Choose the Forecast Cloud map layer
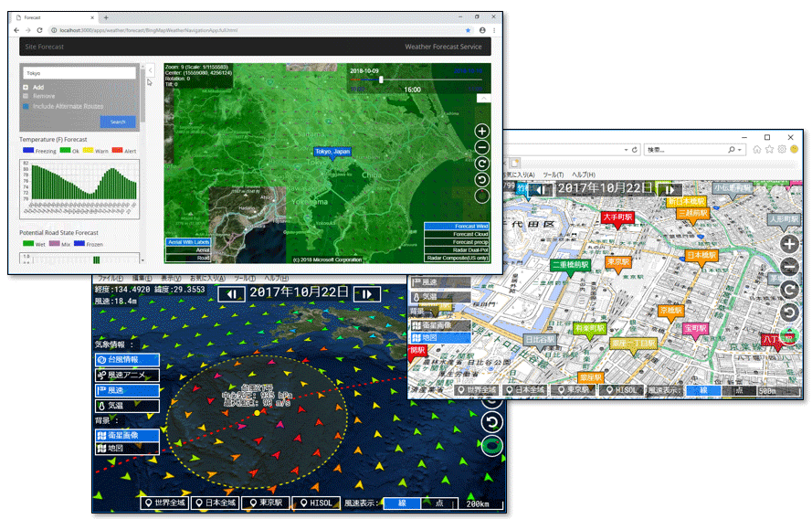This screenshot has height=519, width=812. click(x=457, y=235)
